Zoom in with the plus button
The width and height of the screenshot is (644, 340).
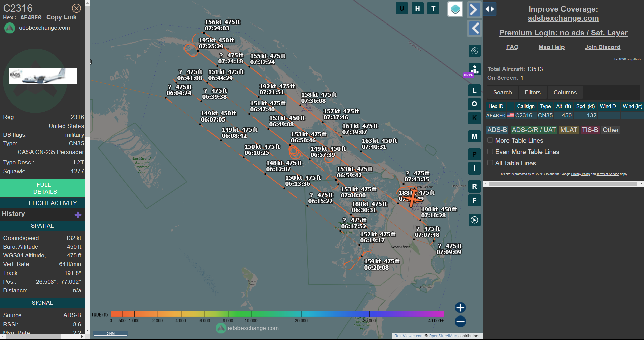(x=460, y=307)
